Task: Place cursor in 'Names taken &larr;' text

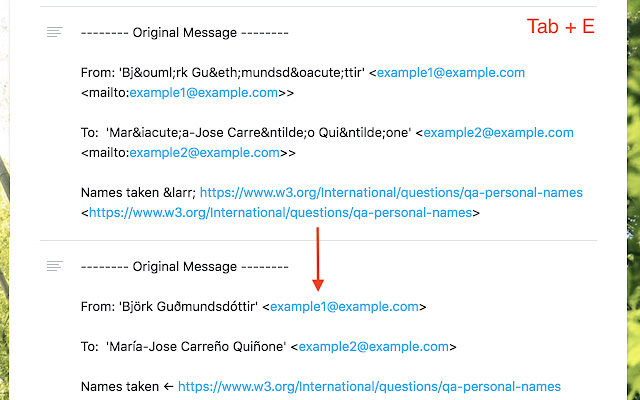Action: click(x=138, y=193)
